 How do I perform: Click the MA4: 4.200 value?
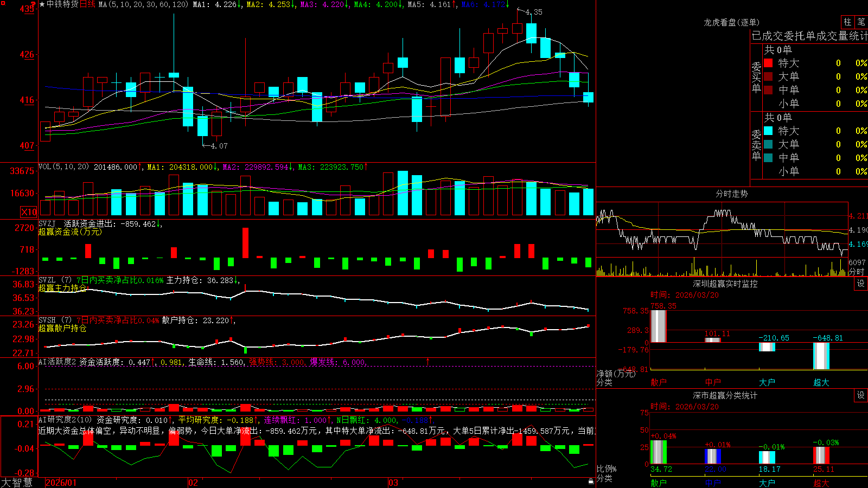tap(378, 4)
